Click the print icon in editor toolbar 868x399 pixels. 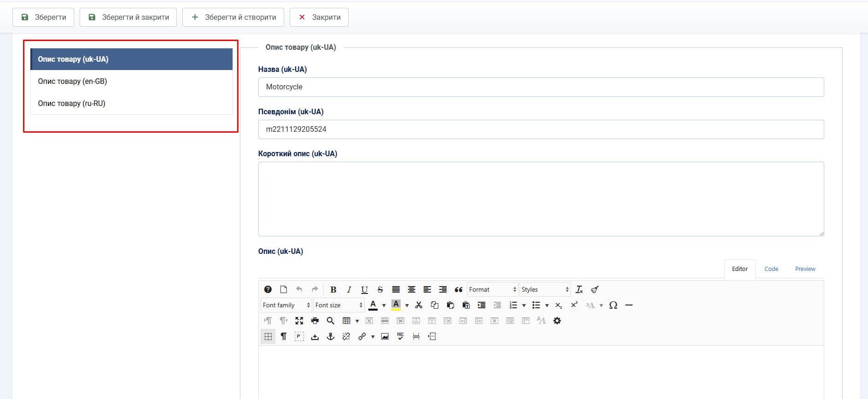coord(315,321)
